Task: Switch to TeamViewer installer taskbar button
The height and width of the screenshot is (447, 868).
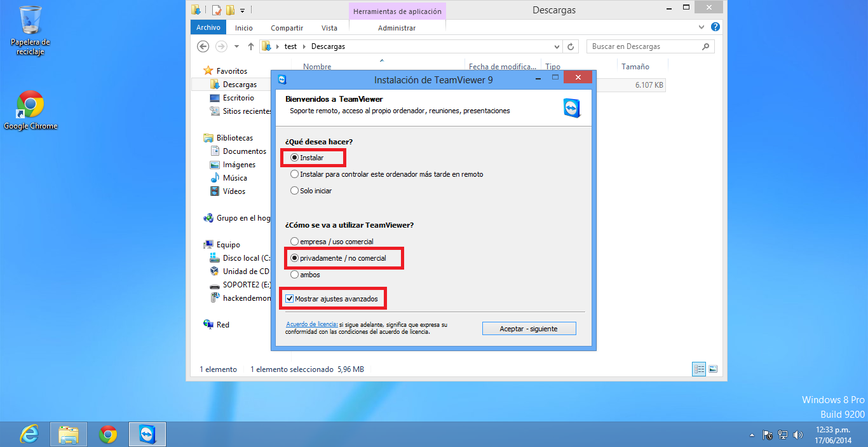Action: click(x=147, y=434)
